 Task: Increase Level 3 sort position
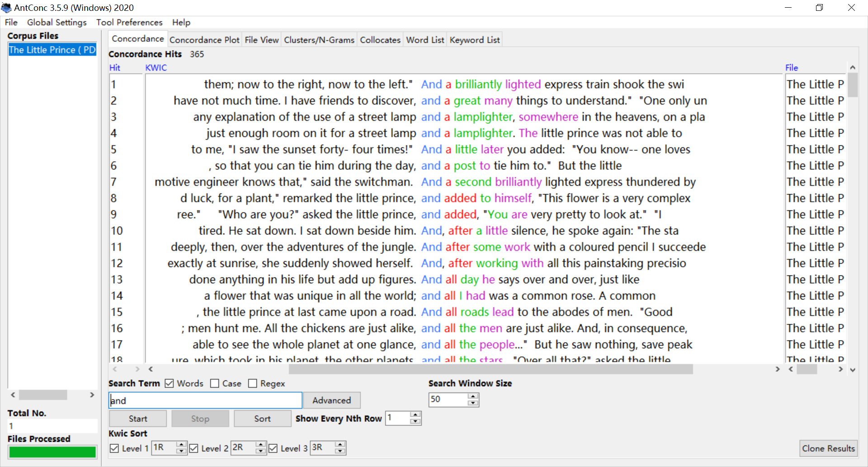(340, 444)
